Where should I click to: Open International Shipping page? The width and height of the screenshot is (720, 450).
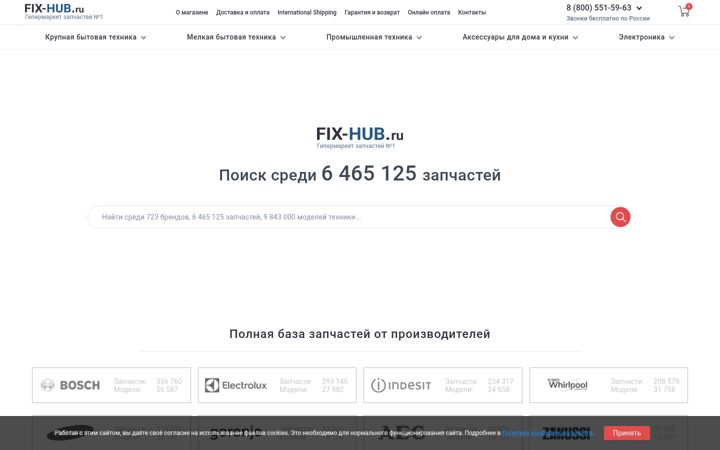[x=307, y=12]
